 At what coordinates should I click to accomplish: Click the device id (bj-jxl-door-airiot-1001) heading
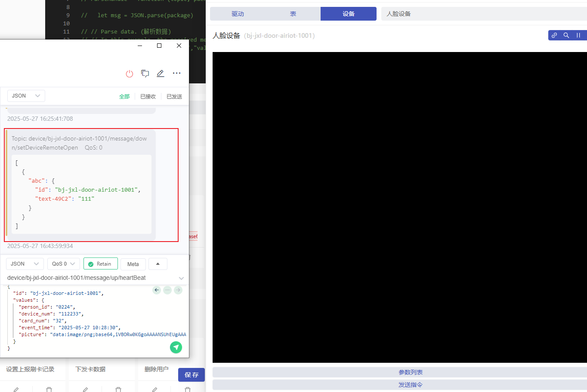point(279,36)
